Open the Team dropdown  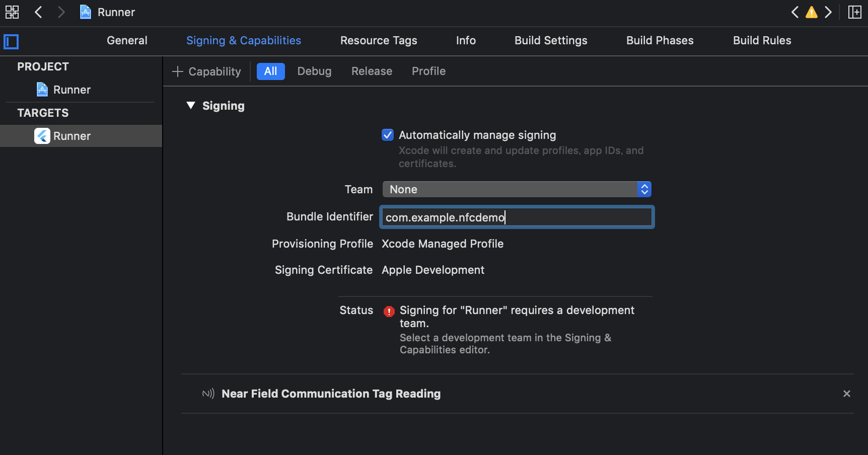(x=517, y=189)
